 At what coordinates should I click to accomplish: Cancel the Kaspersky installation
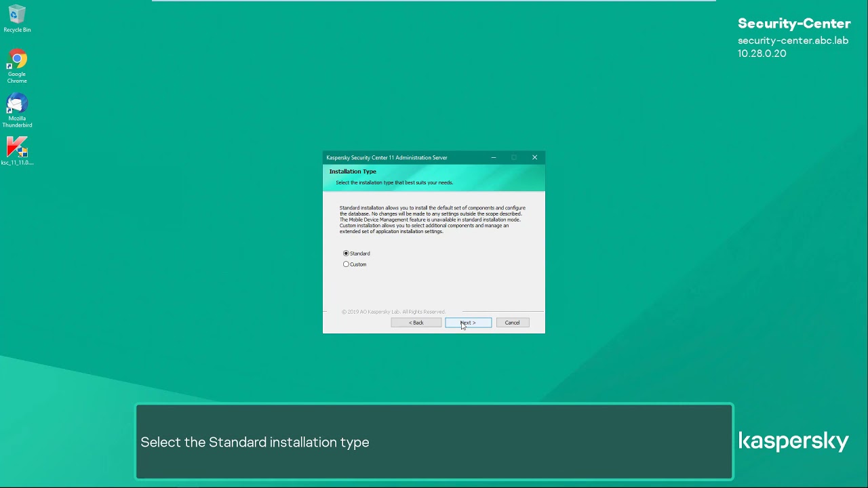[512, 323]
